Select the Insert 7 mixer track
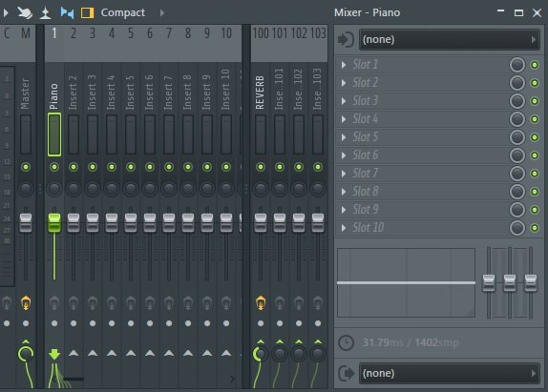 [x=168, y=93]
